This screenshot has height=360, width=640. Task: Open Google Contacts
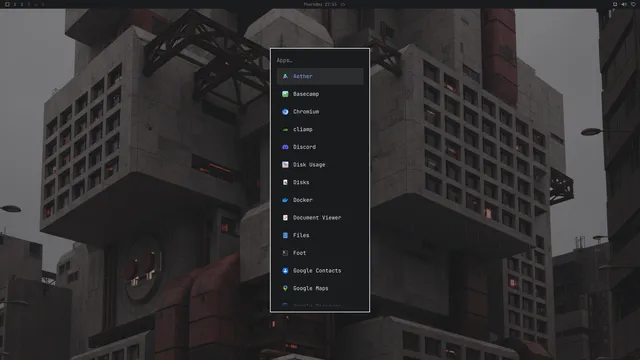pos(320,271)
